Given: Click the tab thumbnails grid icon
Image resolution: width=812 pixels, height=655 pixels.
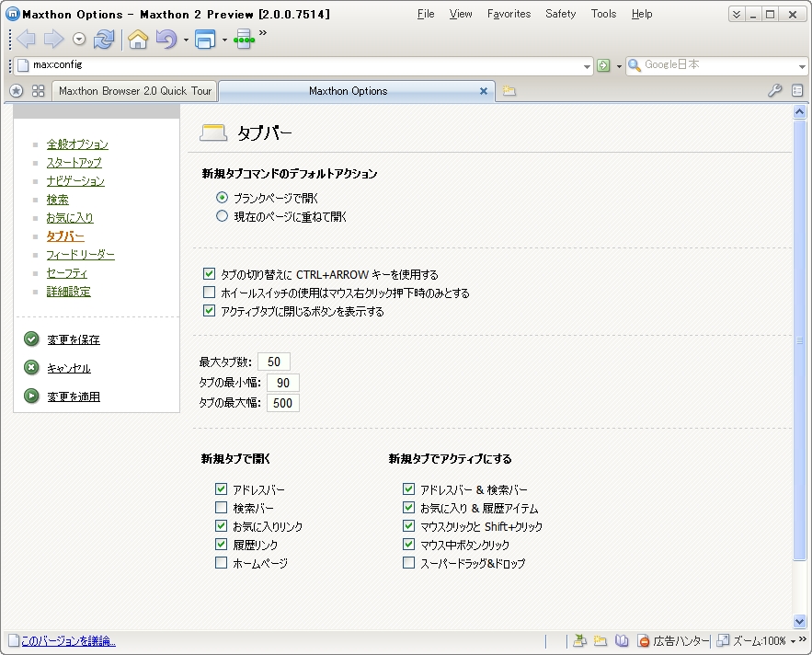Looking at the screenshot, I should 39,91.
